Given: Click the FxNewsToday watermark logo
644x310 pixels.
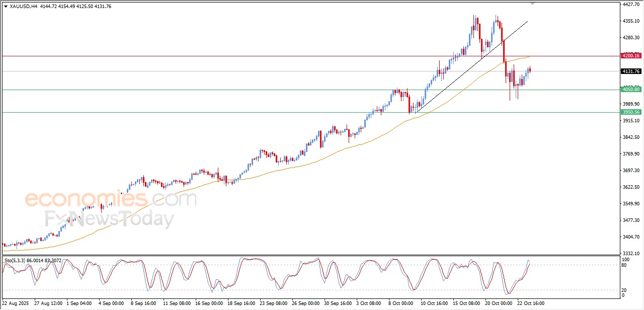Looking at the screenshot, I should point(110,219).
